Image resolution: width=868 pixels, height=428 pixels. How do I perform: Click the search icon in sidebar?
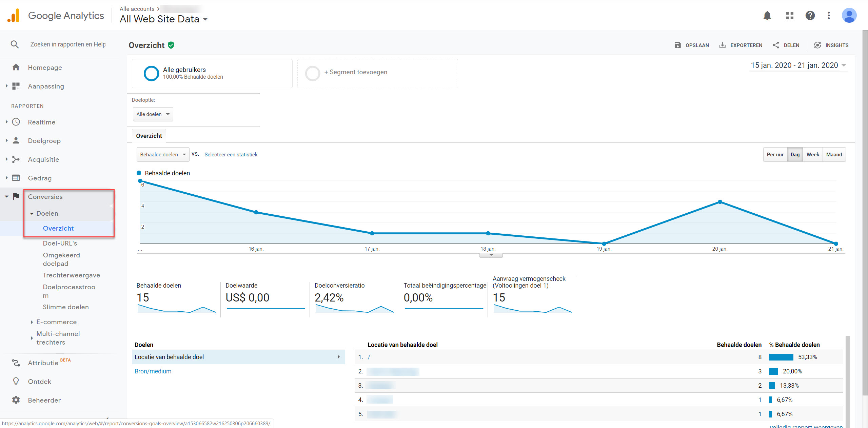[x=15, y=44]
